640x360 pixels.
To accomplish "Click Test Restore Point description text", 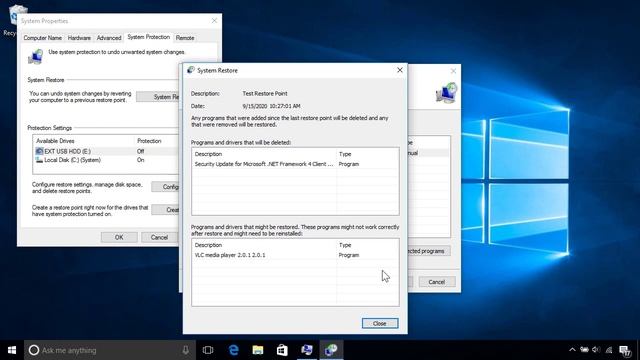I will coord(265,93).
